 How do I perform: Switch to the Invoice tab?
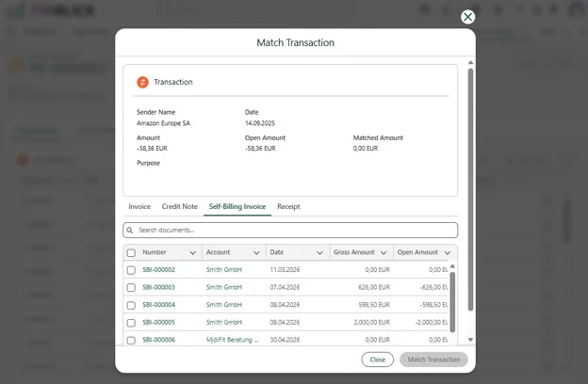139,206
